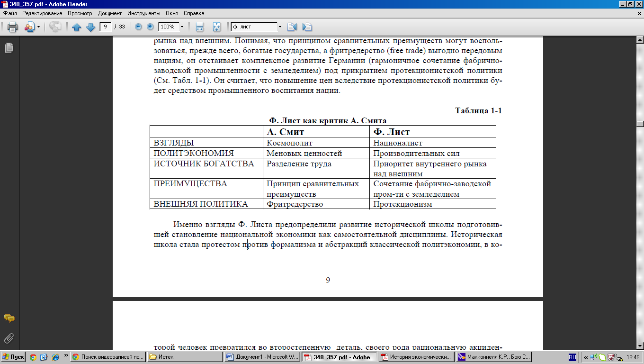Zoom in with the plus button
Screen dimensions: 644x364
click(x=150, y=27)
